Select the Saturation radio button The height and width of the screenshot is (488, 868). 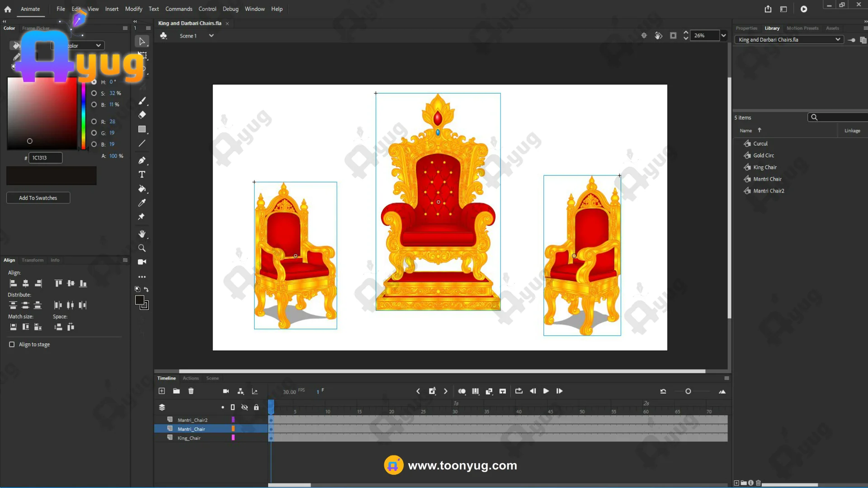[x=94, y=93]
